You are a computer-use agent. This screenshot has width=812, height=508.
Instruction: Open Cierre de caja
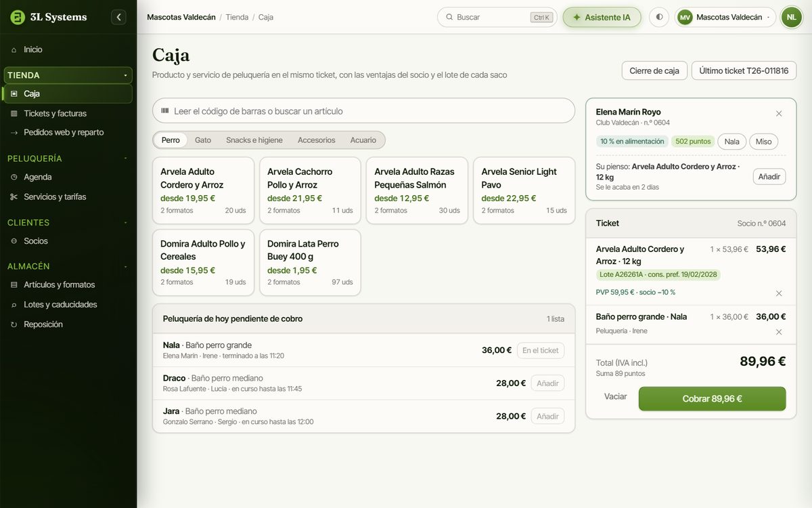(654, 70)
